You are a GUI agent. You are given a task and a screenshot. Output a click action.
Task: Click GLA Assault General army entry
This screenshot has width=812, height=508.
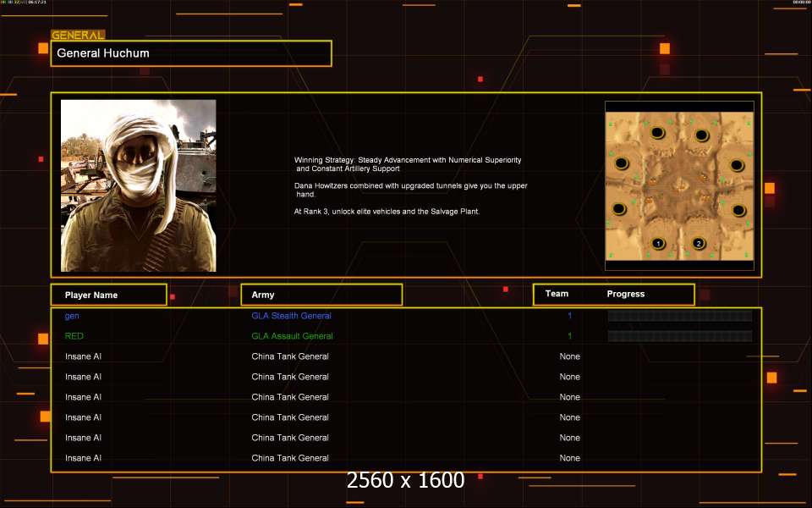point(292,336)
